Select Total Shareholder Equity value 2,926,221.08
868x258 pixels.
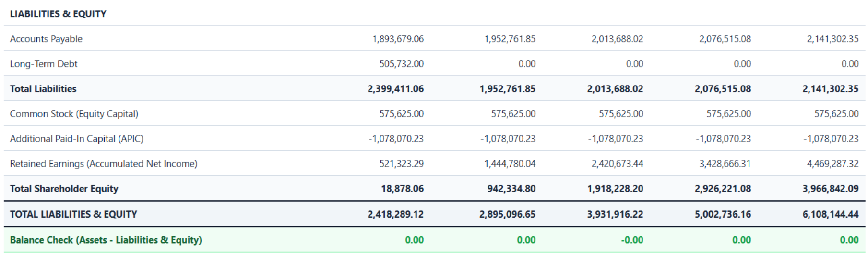(723, 189)
